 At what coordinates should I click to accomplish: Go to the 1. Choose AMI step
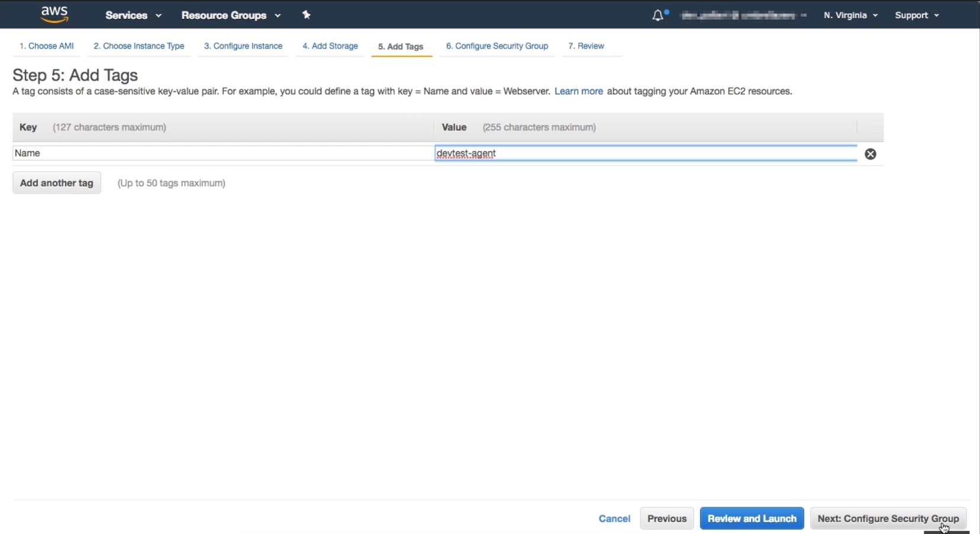47,46
